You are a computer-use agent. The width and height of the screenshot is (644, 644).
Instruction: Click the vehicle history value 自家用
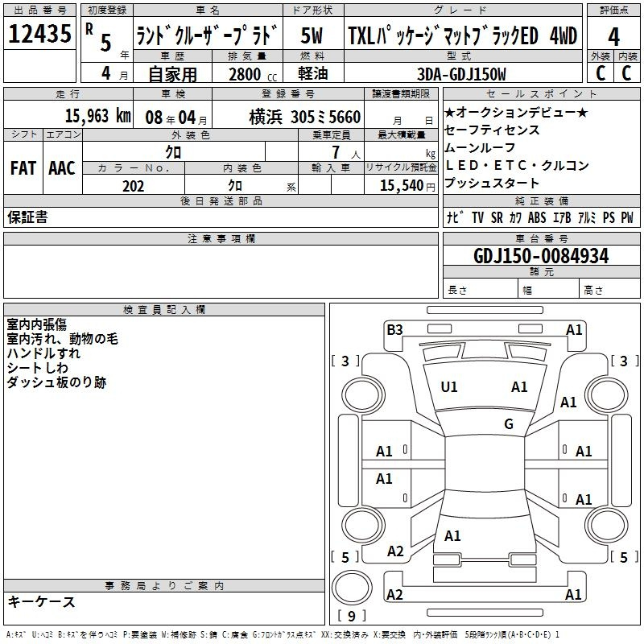click(x=172, y=74)
